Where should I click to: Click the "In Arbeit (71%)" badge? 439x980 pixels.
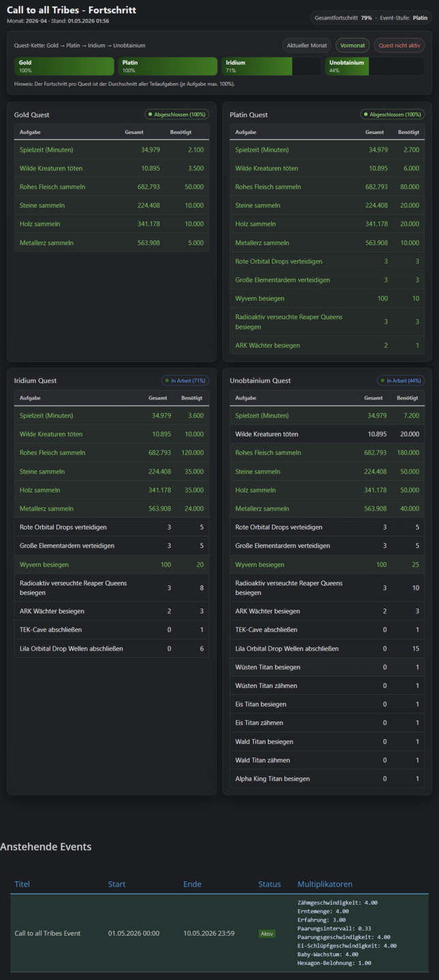pos(185,380)
